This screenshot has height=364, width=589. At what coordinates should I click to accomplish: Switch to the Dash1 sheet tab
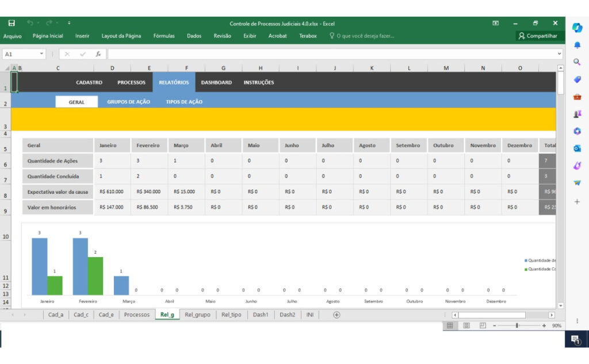click(260, 315)
